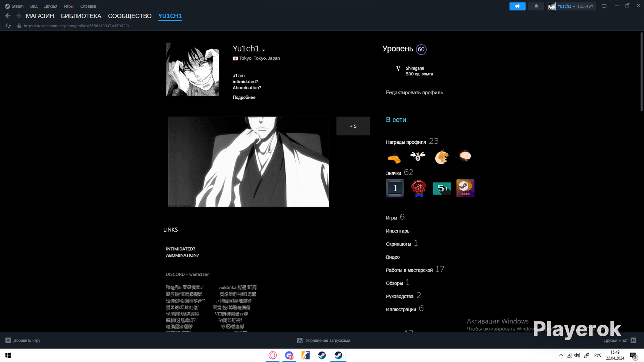Open the Руководства link
The width and height of the screenshot is (644, 362).
[x=400, y=296]
